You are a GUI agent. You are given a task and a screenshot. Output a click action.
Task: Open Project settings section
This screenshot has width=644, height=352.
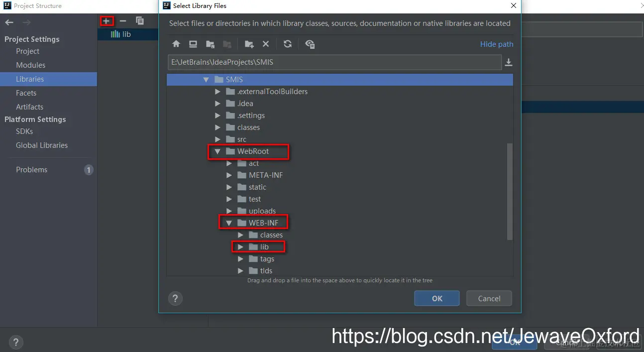pyautogui.click(x=27, y=51)
